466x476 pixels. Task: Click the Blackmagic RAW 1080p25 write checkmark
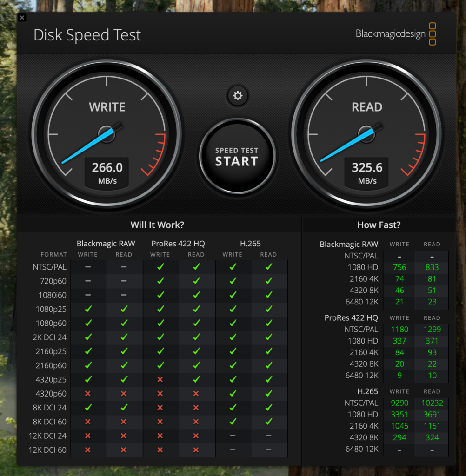[88, 309]
